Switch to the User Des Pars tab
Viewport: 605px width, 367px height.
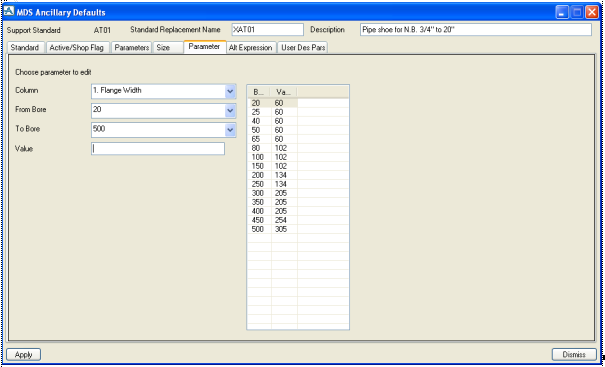point(303,47)
